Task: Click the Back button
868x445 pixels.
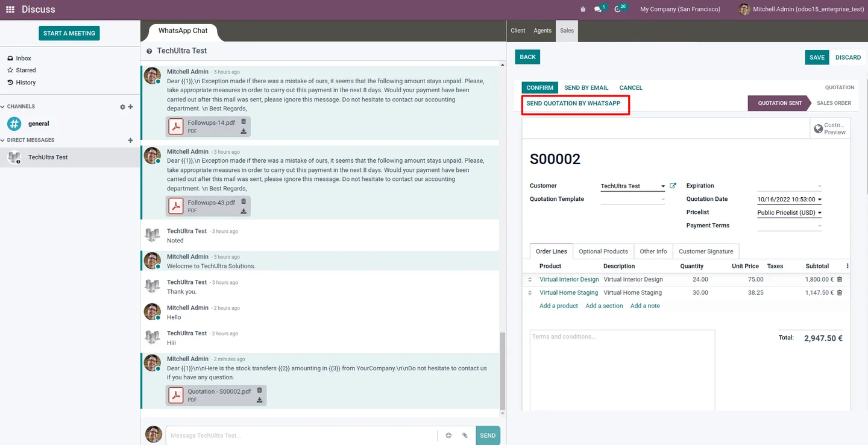Action: tap(527, 57)
